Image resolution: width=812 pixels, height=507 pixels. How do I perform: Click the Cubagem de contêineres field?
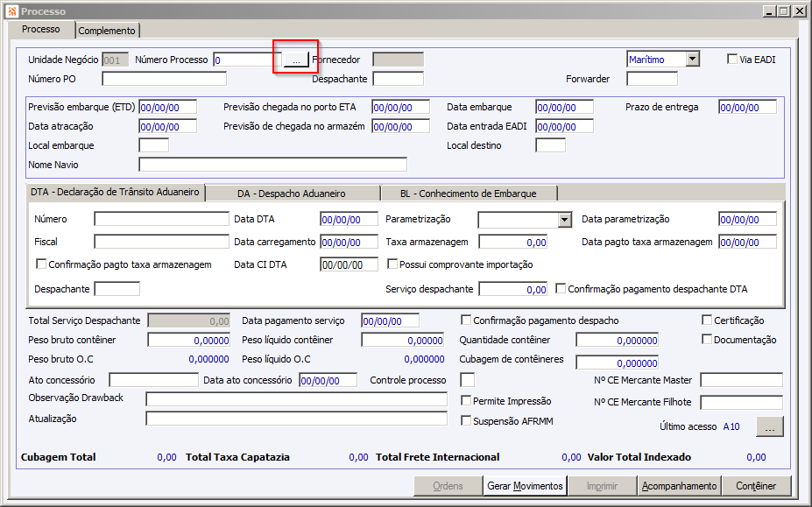618,363
